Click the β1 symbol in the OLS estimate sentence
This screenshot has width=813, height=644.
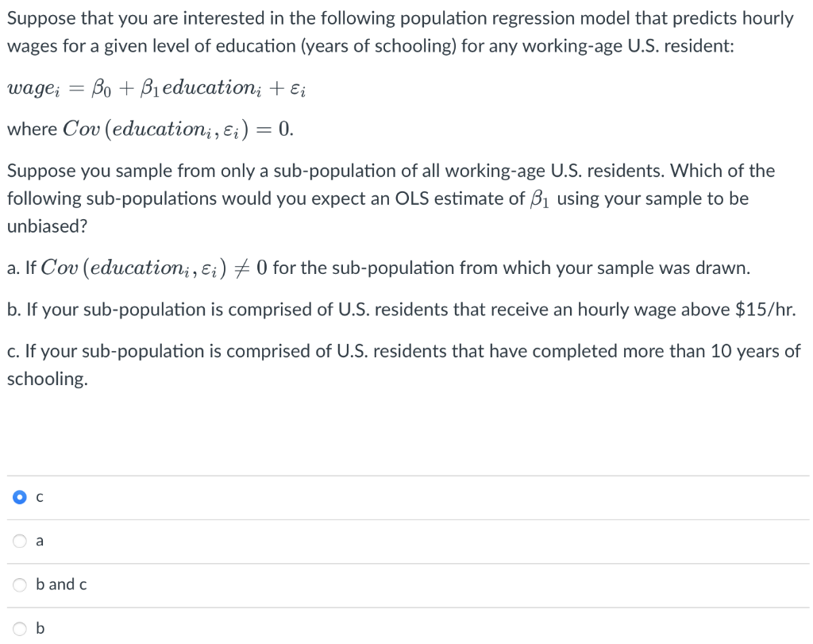pos(541,199)
